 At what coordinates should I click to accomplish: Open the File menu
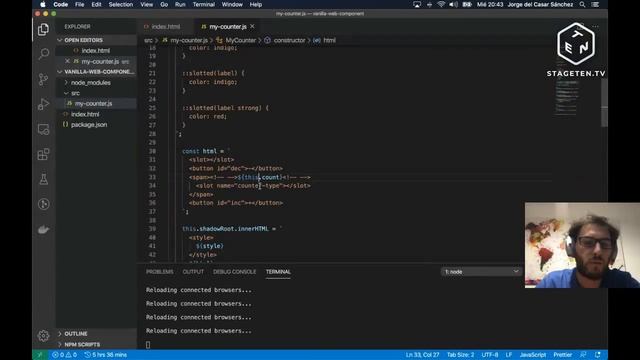pos(79,4)
